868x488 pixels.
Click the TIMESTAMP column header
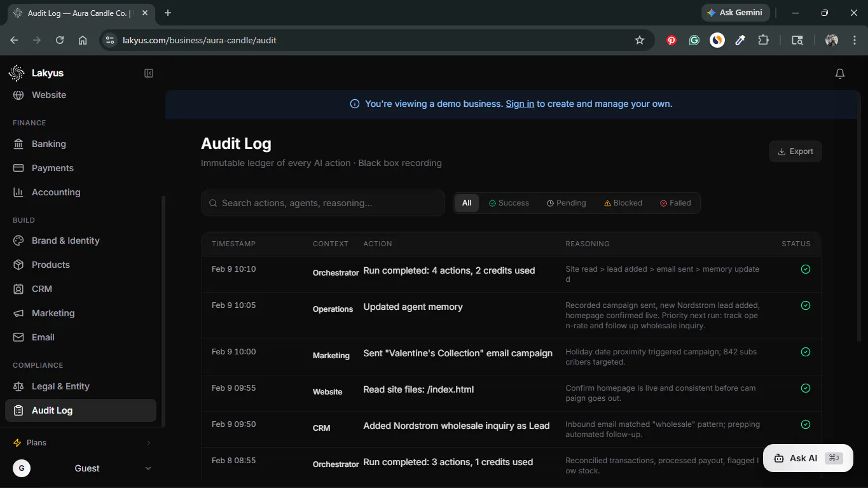coord(233,244)
